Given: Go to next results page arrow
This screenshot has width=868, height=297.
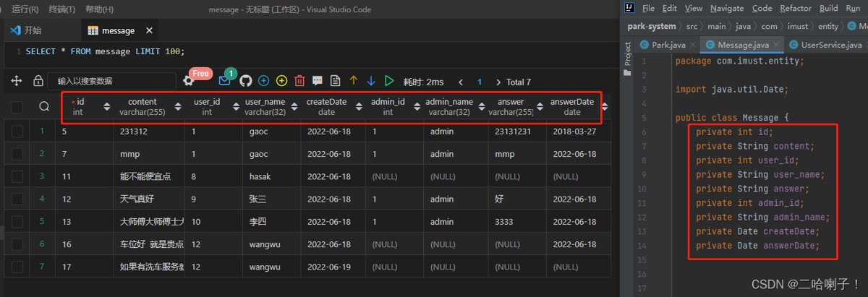Looking at the screenshot, I should 498,82.
